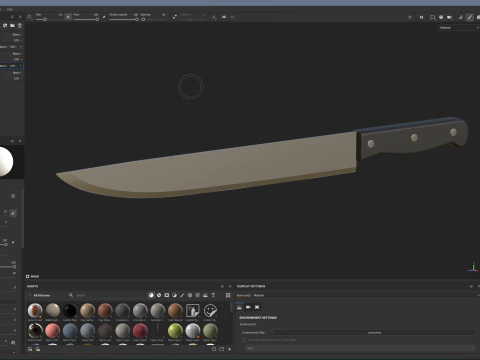Select the 3D sphere view icon
Viewport: 480px width, 360px height.
pyautogui.click(x=441, y=17)
